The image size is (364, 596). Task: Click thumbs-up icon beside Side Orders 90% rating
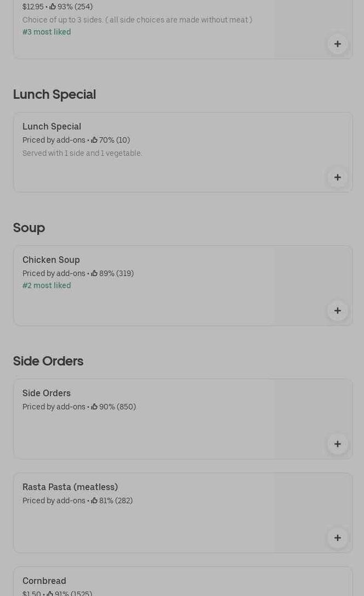(x=94, y=407)
